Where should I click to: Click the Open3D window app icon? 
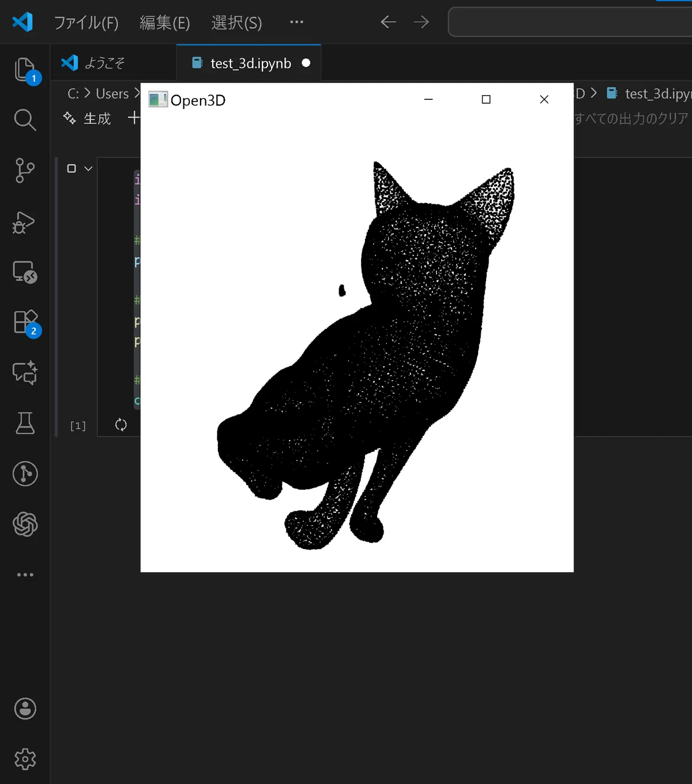click(x=157, y=100)
